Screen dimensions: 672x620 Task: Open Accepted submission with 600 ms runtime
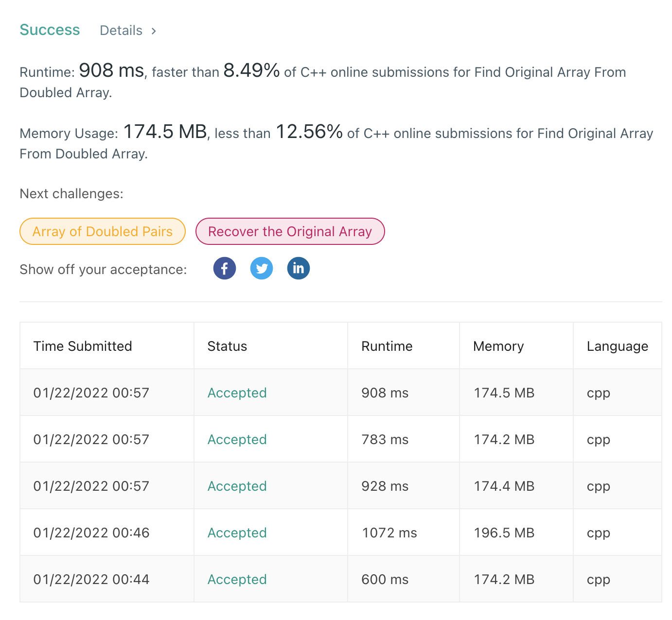coord(237,579)
